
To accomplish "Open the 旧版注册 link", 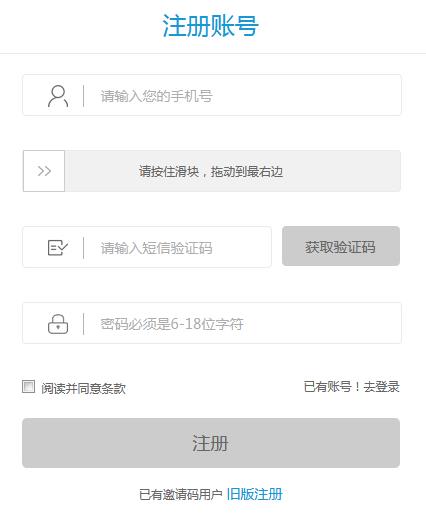I will click(255, 494).
